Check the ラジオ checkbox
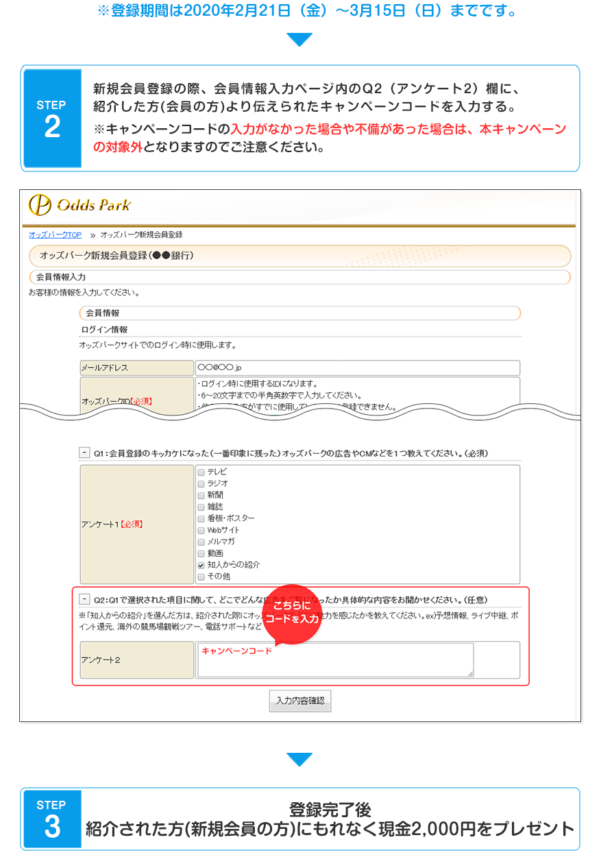 click(x=201, y=483)
